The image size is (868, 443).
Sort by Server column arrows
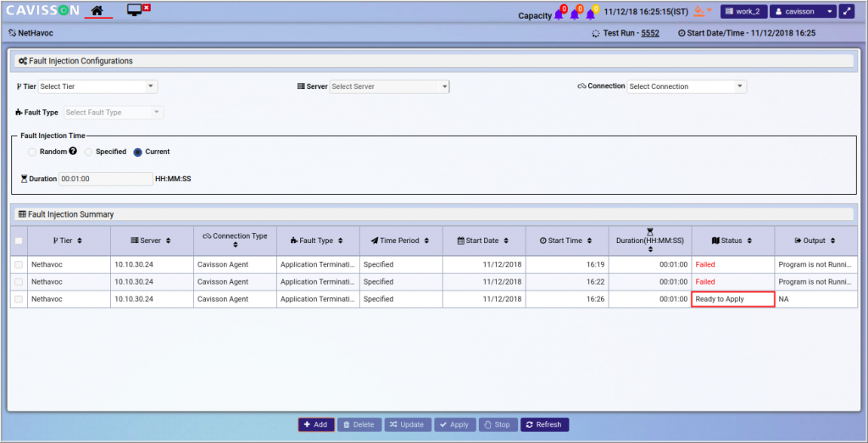pyautogui.click(x=169, y=241)
